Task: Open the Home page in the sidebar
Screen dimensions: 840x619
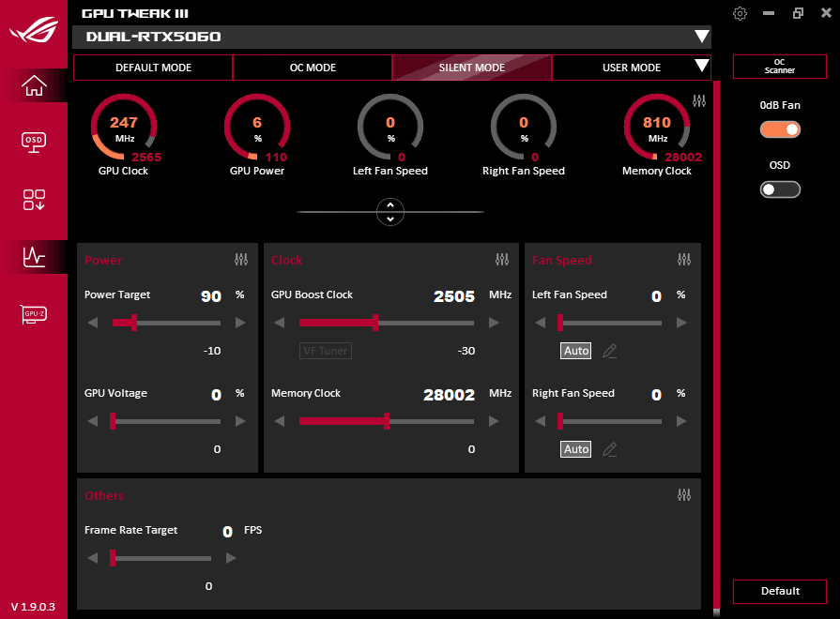Action: coord(33,85)
